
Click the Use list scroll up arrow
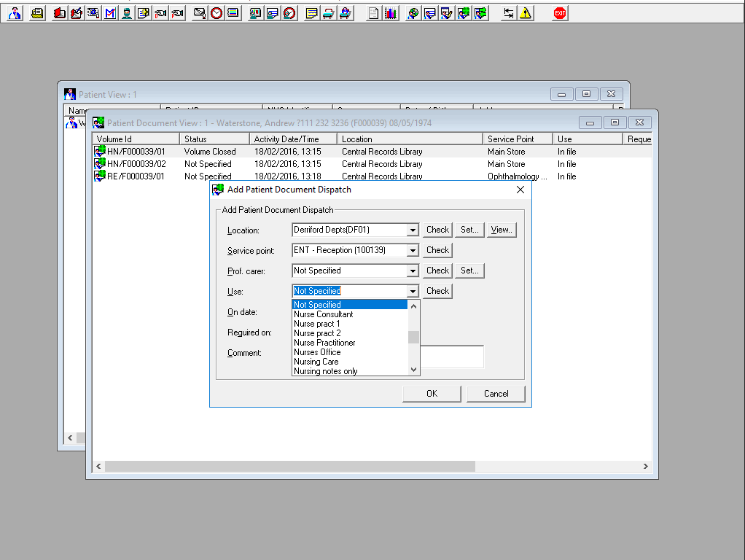coord(413,306)
